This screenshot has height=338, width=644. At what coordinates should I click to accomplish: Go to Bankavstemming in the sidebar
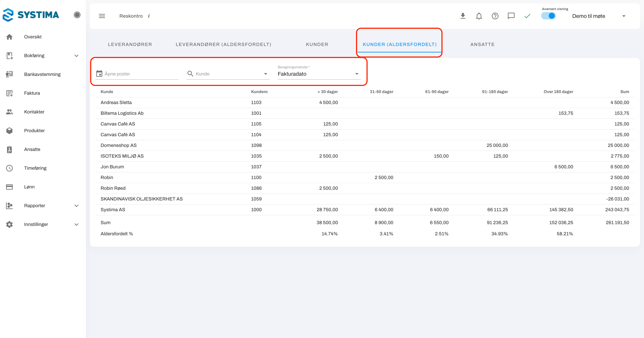click(x=42, y=74)
